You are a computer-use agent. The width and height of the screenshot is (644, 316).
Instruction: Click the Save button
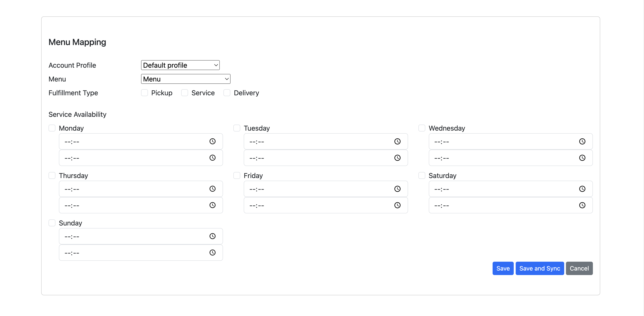tap(503, 268)
